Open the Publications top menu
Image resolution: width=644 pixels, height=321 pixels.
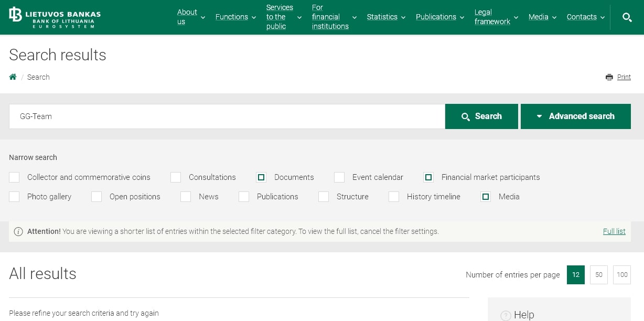(x=436, y=17)
